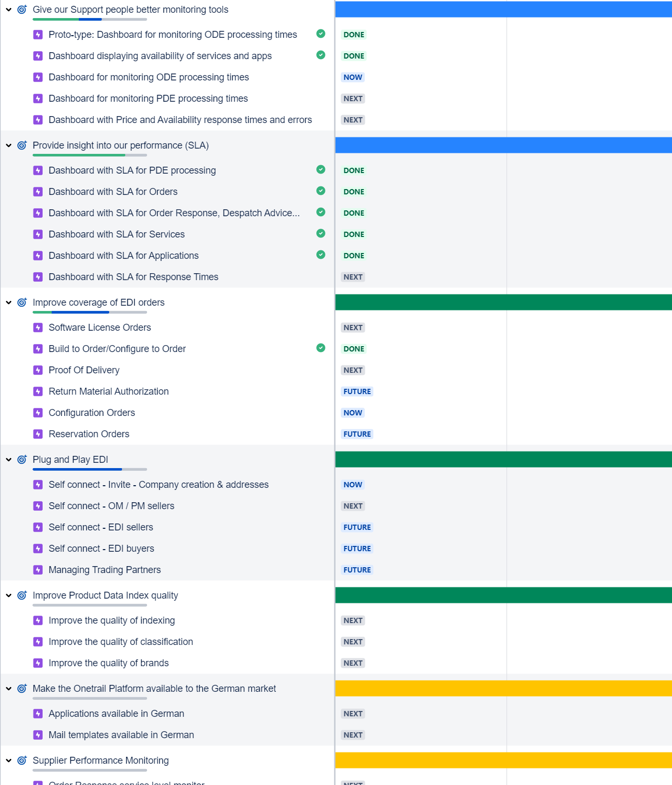Select the Self connect - EDI buyers item

(101, 549)
